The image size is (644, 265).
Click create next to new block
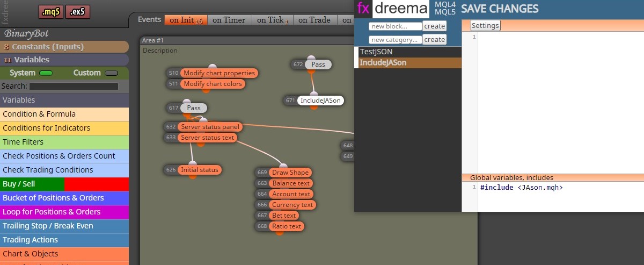[434, 26]
